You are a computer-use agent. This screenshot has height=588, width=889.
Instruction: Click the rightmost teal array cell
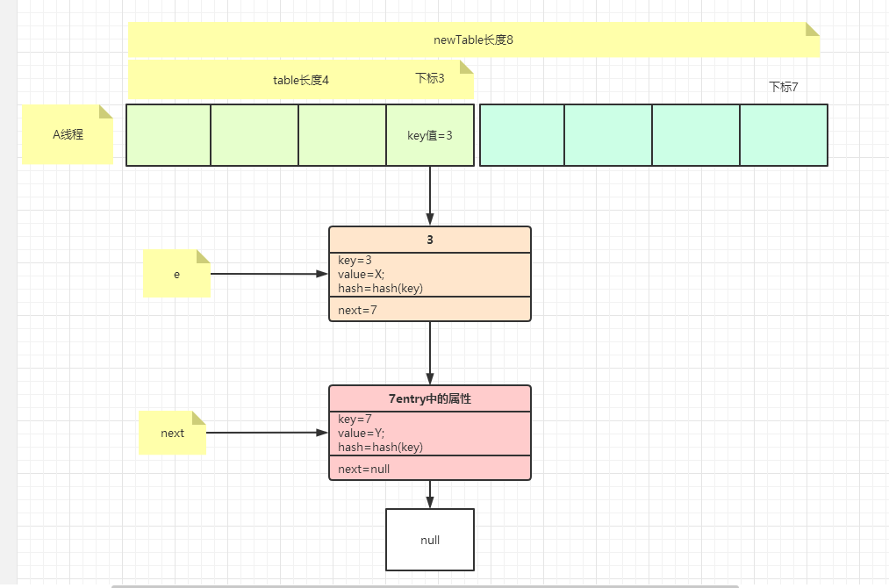[783, 135]
